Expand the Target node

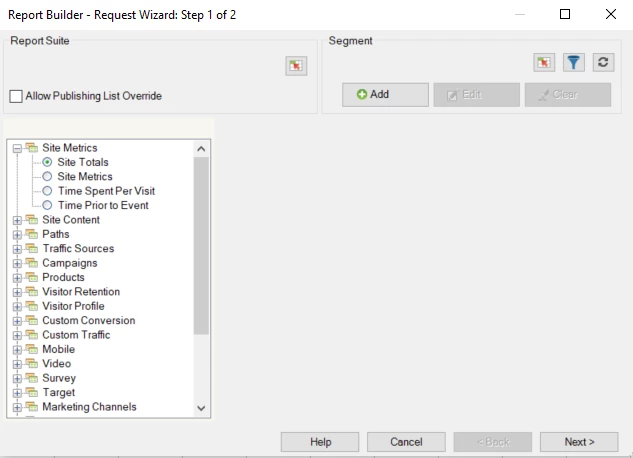pyautogui.click(x=17, y=393)
